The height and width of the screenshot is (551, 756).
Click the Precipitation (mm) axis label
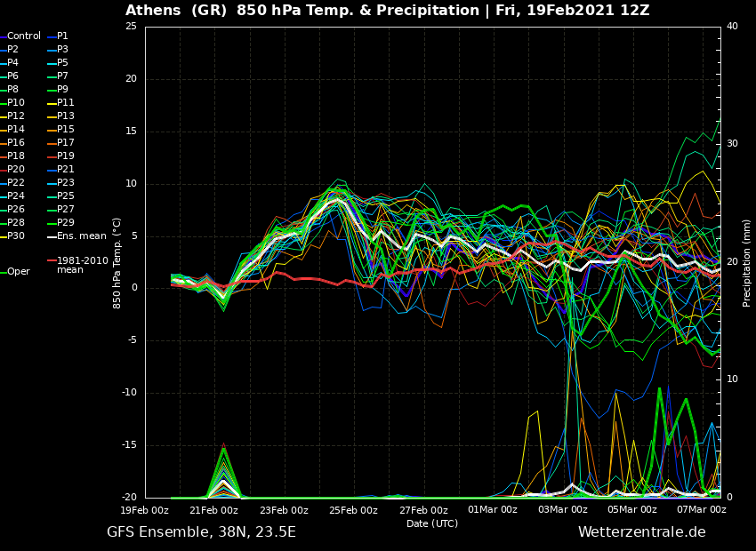pyautogui.click(x=747, y=263)
